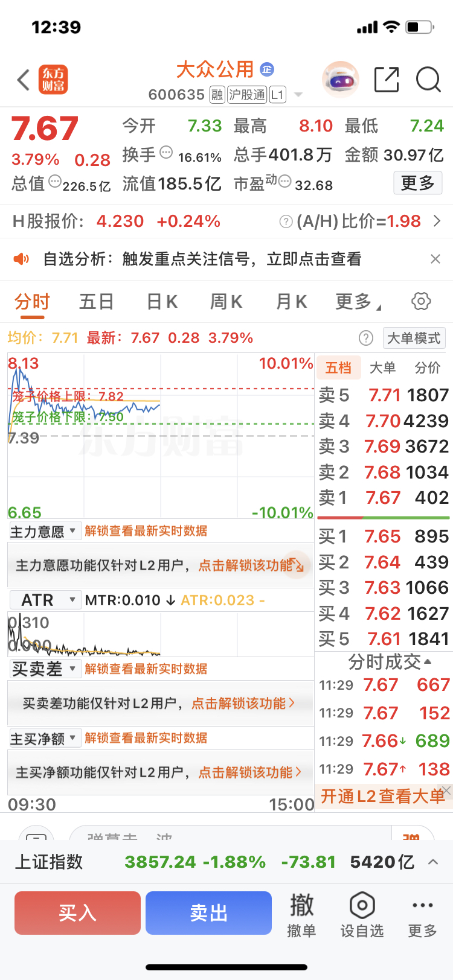Open 开通L2查看大单 promotion

click(x=382, y=797)
